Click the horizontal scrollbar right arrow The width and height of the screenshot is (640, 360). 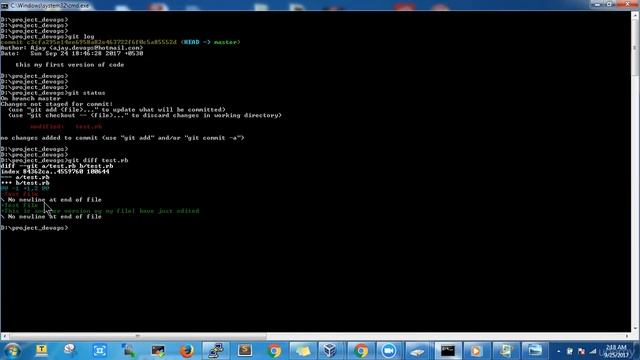[627, 336]
